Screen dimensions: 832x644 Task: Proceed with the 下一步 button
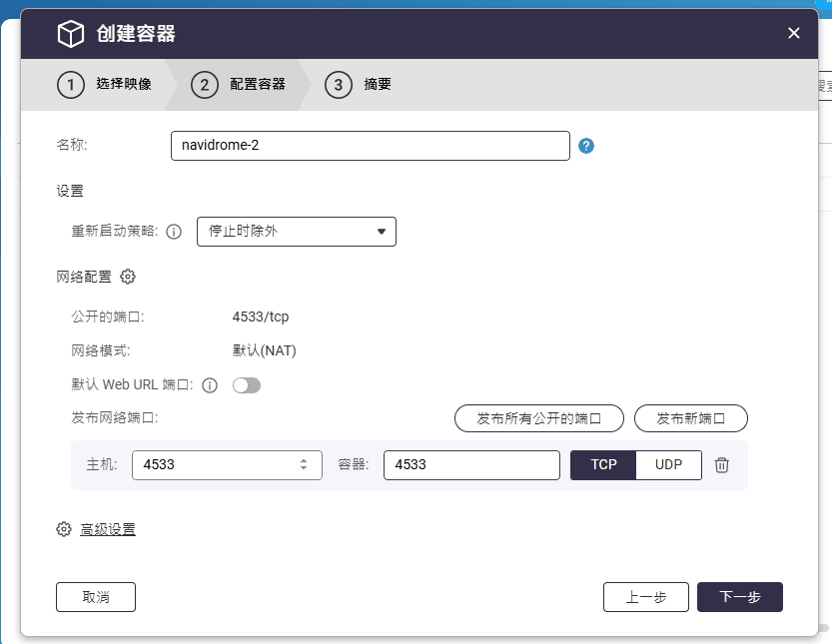pyautogui.click(x=740, y=597)
